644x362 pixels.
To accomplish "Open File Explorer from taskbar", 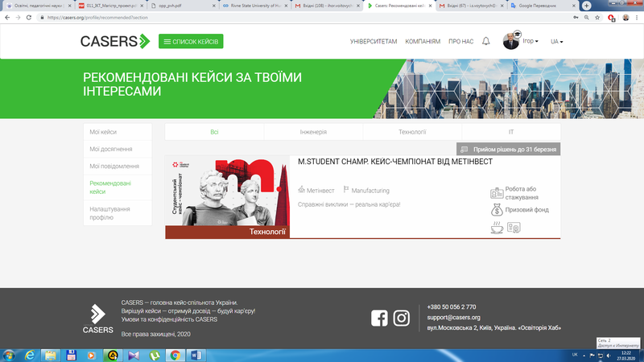I will [51, 356].
